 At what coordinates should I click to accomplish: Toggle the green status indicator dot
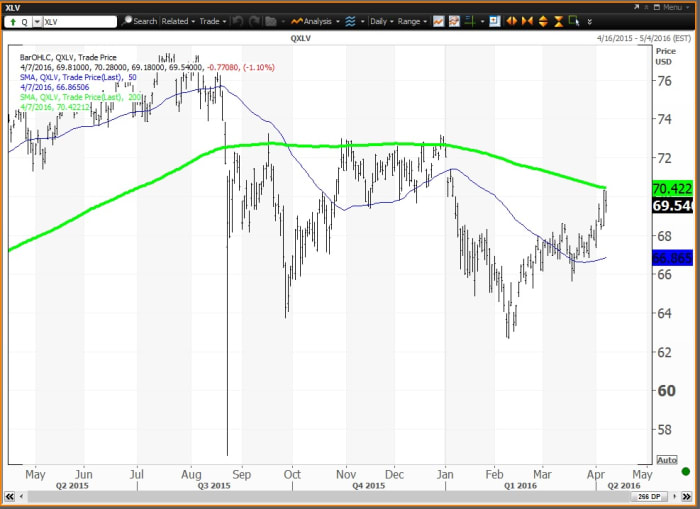[685, 471]
